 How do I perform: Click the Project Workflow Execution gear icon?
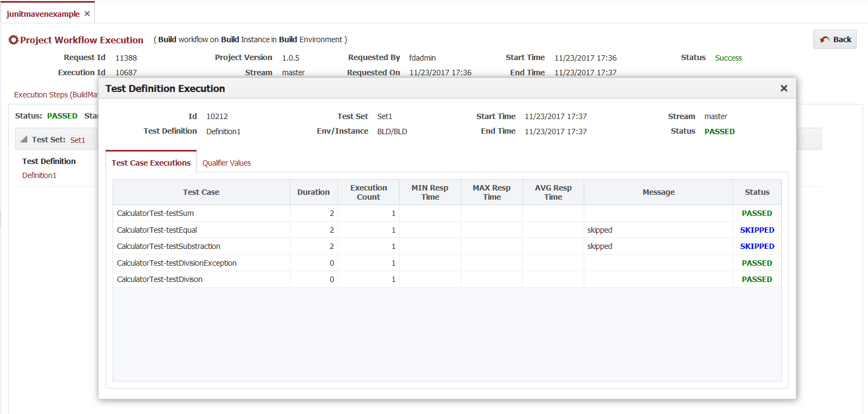14,40
